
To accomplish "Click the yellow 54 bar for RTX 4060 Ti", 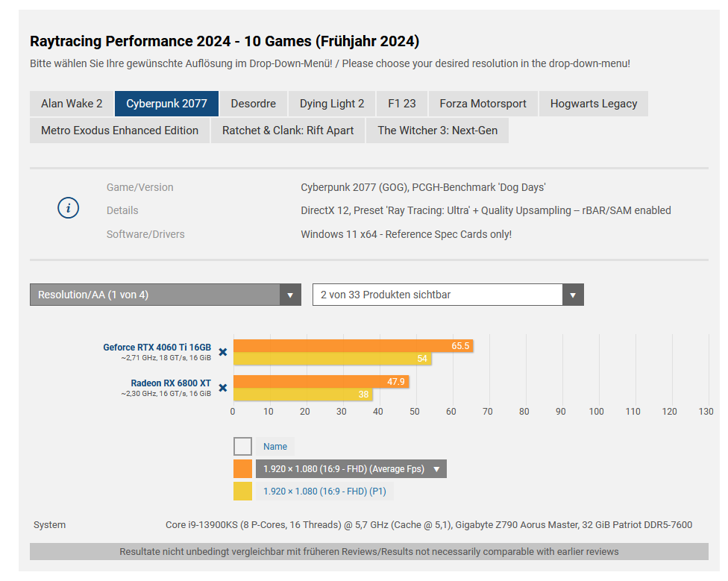I will [x=333, y=358].
